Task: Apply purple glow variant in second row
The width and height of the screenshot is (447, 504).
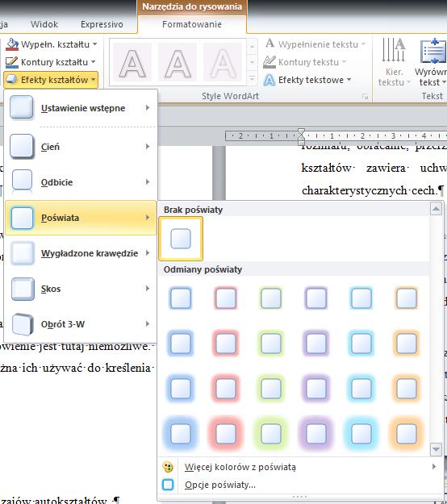Action: (316, 343)
